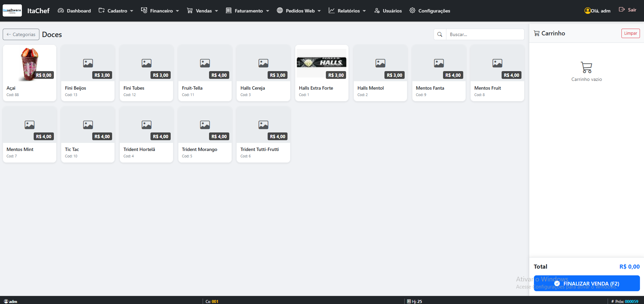Select the Halls Extra Forte product card
The height and width of the screenshot is (304, 644).
pos(321,73)
